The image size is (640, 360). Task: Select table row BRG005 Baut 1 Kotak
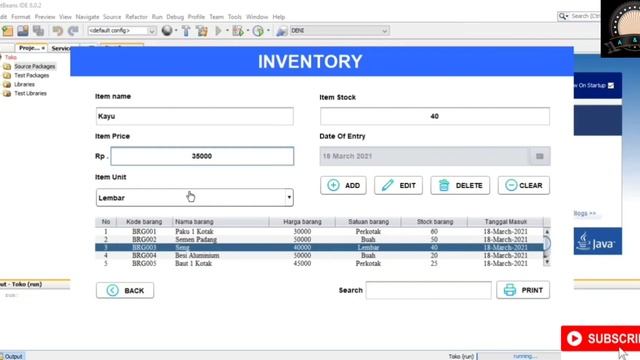[320, 264]
